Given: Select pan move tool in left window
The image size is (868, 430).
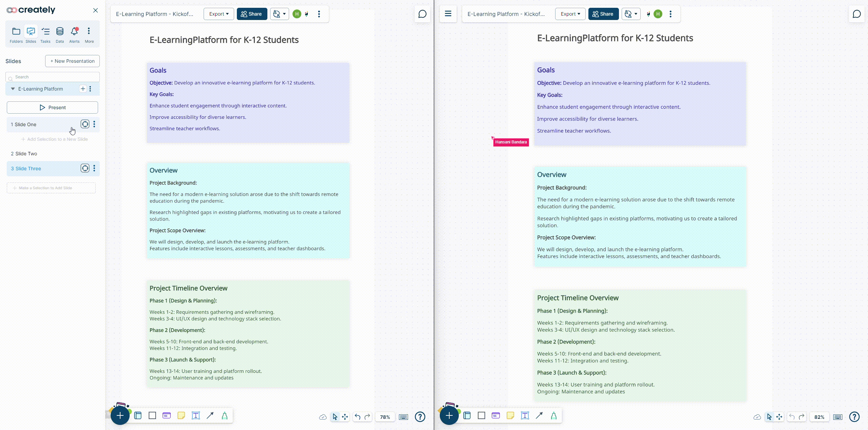Looking at the screenshot, I should coord(345,417).
